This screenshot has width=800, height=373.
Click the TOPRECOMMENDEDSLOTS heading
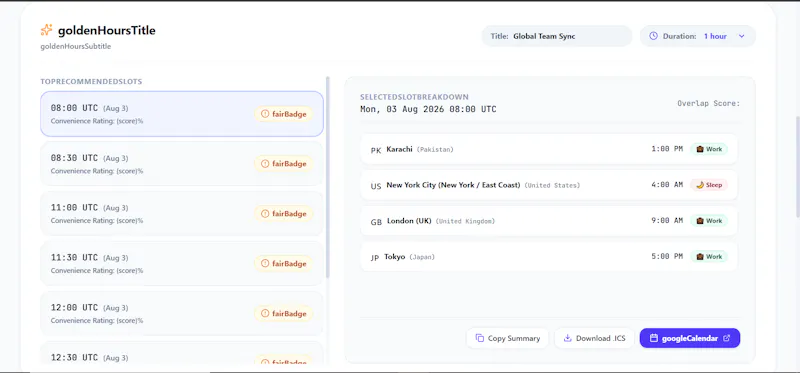point(91,81)
